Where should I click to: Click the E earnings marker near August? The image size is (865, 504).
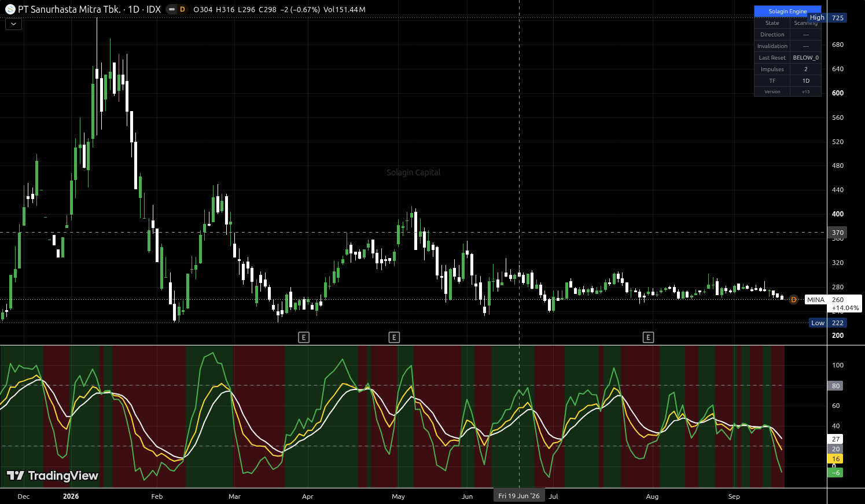click(x=649, y=337)
